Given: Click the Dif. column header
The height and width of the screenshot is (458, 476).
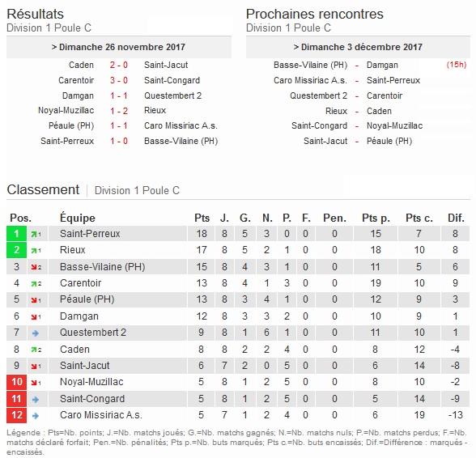Looking at the screenshot, I should tap(456, 218).
